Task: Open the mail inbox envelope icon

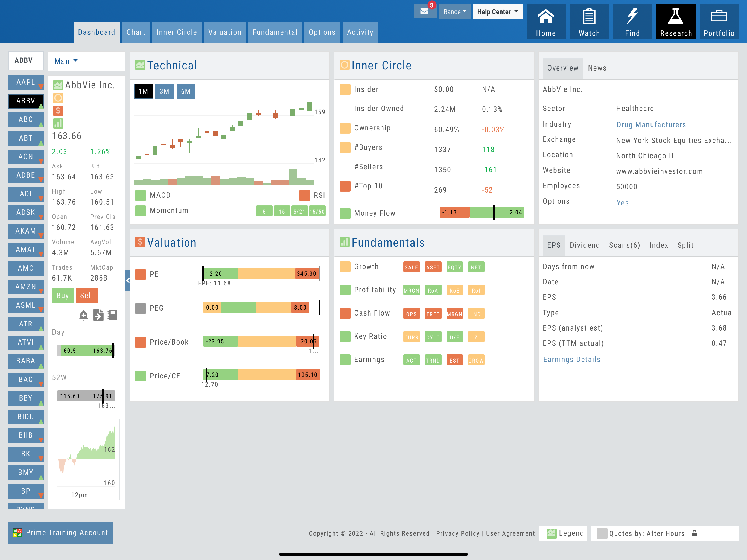Action: 424,11
